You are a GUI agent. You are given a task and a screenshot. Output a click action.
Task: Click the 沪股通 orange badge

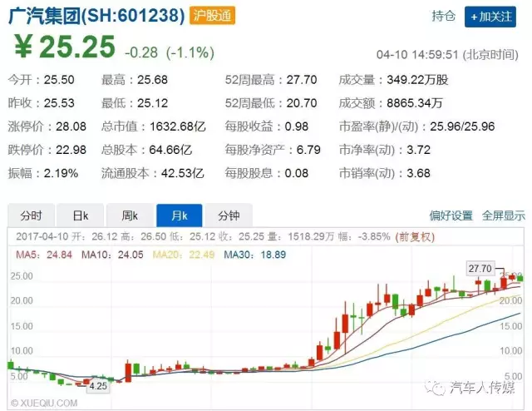[213, 16]
